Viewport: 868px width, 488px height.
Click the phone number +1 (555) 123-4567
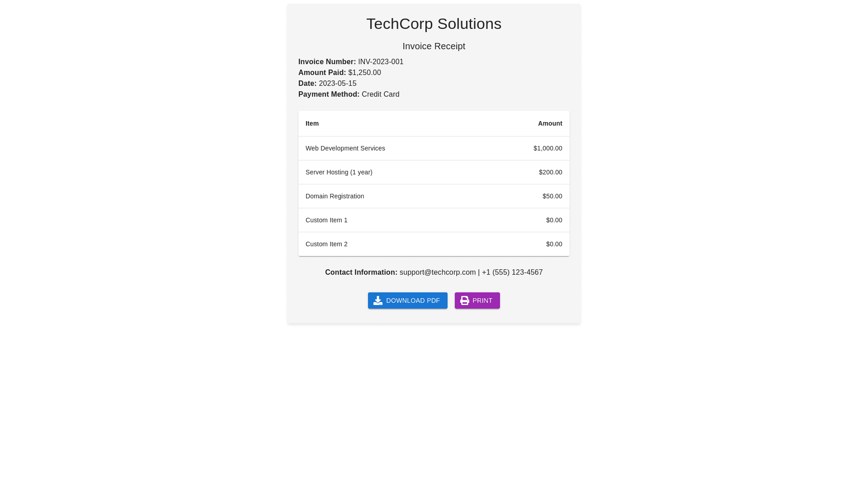point(512,272)
